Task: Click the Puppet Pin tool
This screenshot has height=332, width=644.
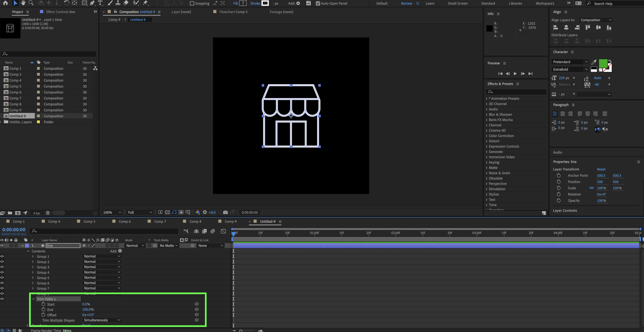Action: tap(145, 3)
